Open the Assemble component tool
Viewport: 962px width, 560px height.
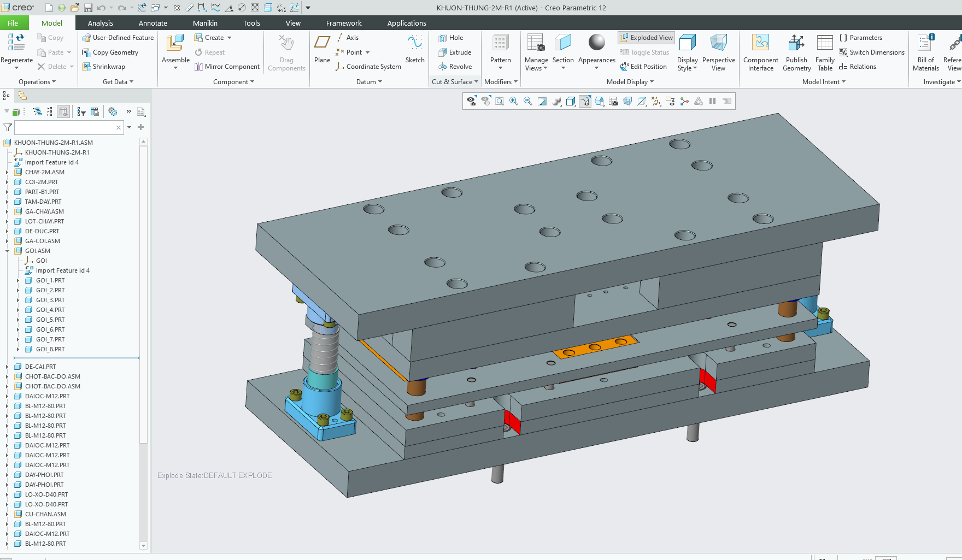175,44
